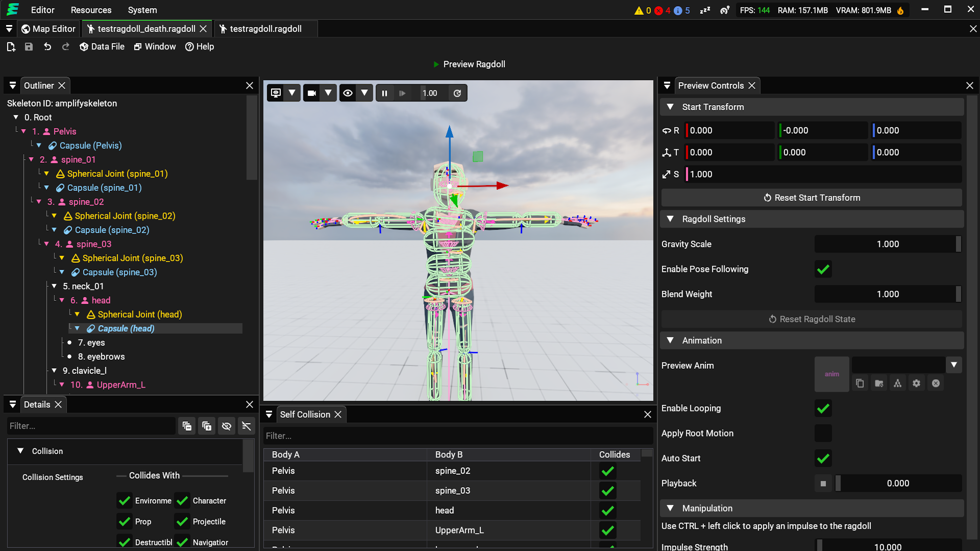
Task: Click the save icon in toolbar
Action: pos(29,47)
